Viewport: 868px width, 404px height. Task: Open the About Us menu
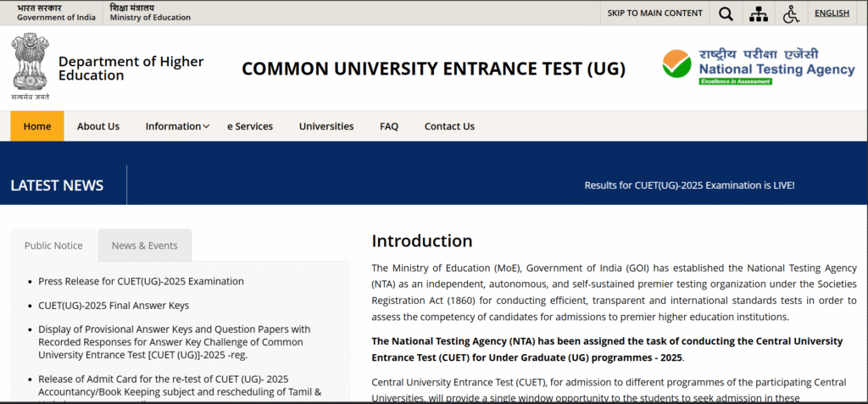(x=98, y=126)
